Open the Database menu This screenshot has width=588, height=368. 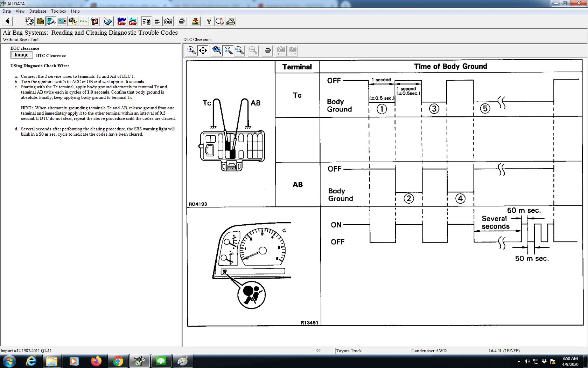37,11
